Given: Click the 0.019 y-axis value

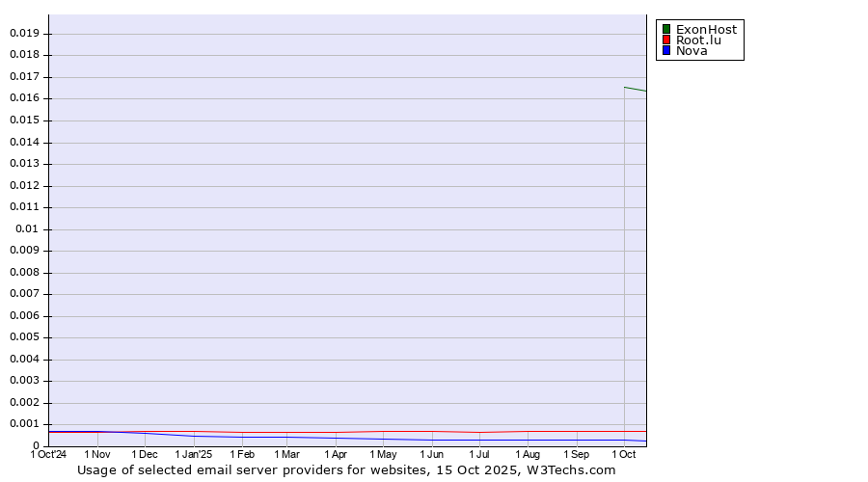Looking at the screenshot, I should click(x=24, y=33).
